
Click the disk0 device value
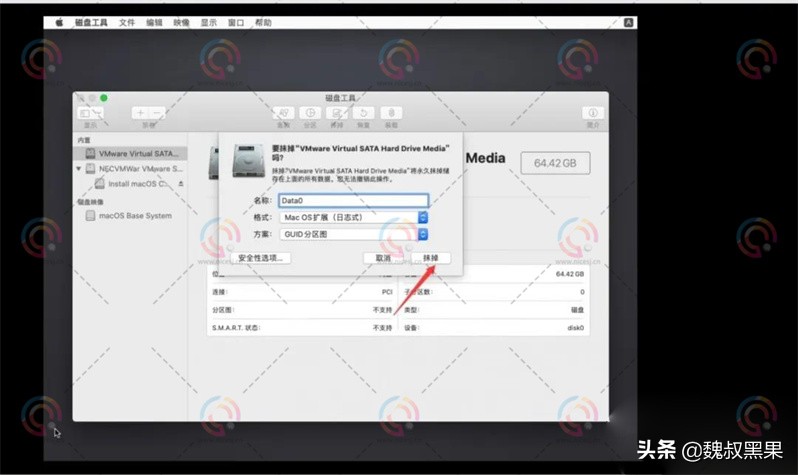576,328
